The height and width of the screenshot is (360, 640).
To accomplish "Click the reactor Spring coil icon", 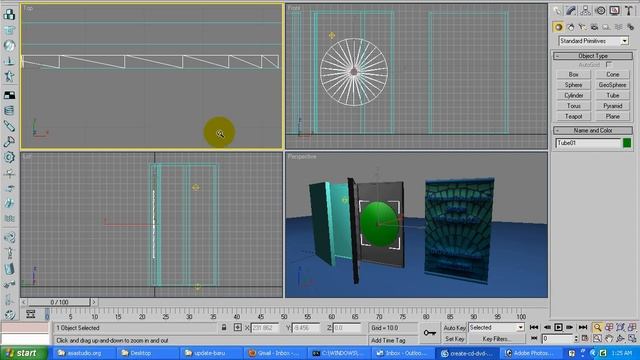I will coord(9,111).
